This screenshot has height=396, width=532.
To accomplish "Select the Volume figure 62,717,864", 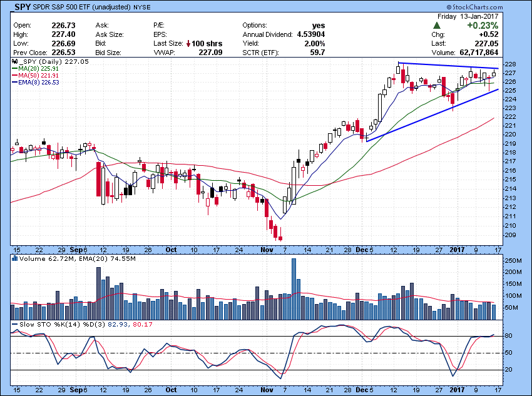I will tap(479, 53).
